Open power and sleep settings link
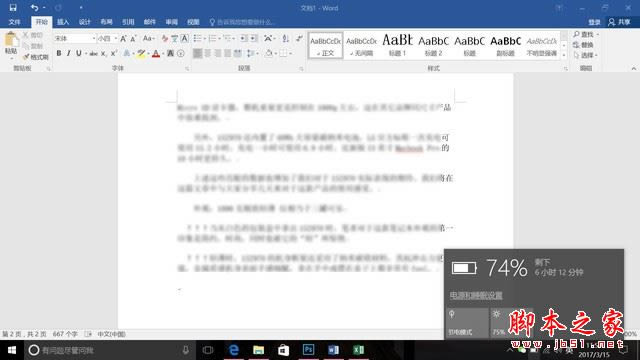This screenshot has height=360, width=640. (x=476, y=295)
